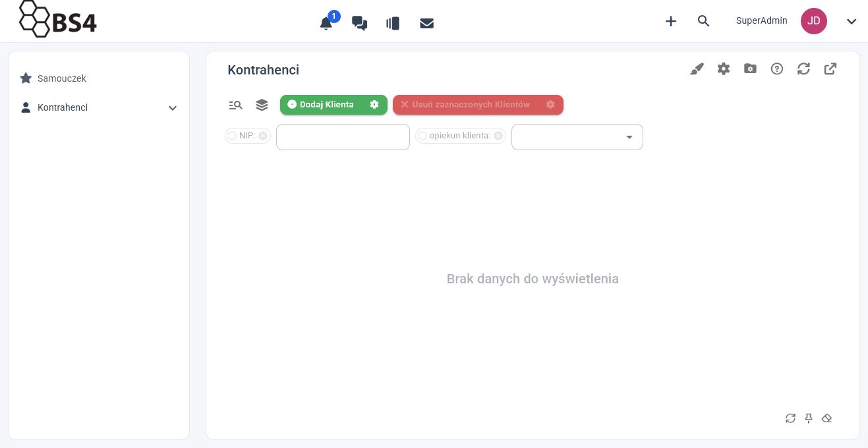The width and height of the screenshot is (868, 448).
Task: Click the JD user avatar
Action: click(x=814, y=21)
